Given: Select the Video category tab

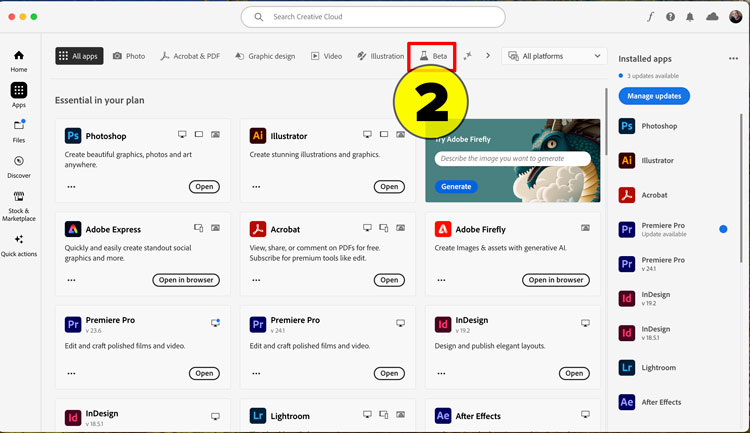Looking at the screenshot, I should point(327,56).
